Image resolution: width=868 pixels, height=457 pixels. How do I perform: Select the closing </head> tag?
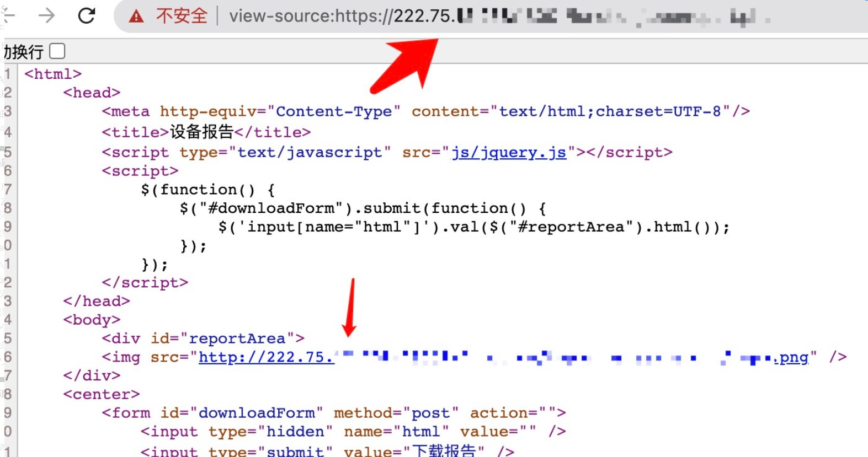97,301
